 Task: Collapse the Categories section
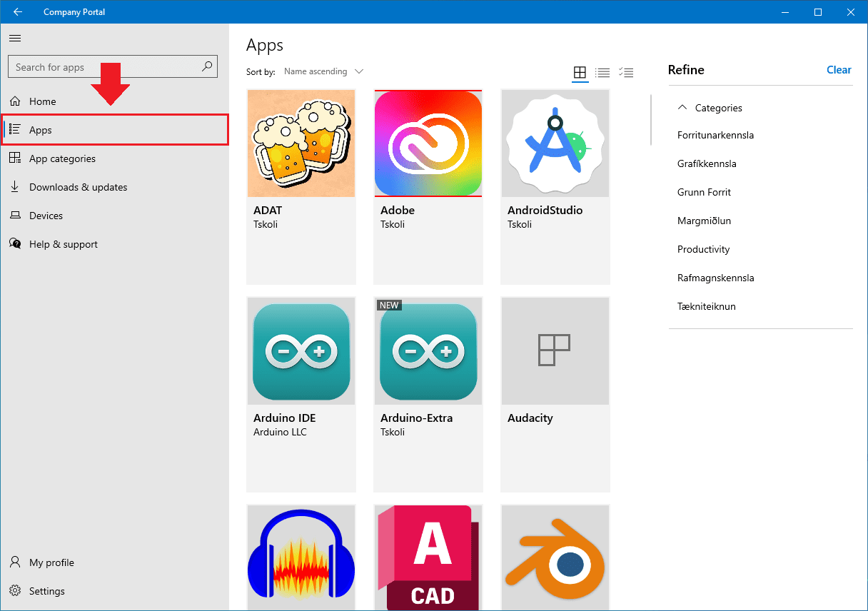coord(682,108)
